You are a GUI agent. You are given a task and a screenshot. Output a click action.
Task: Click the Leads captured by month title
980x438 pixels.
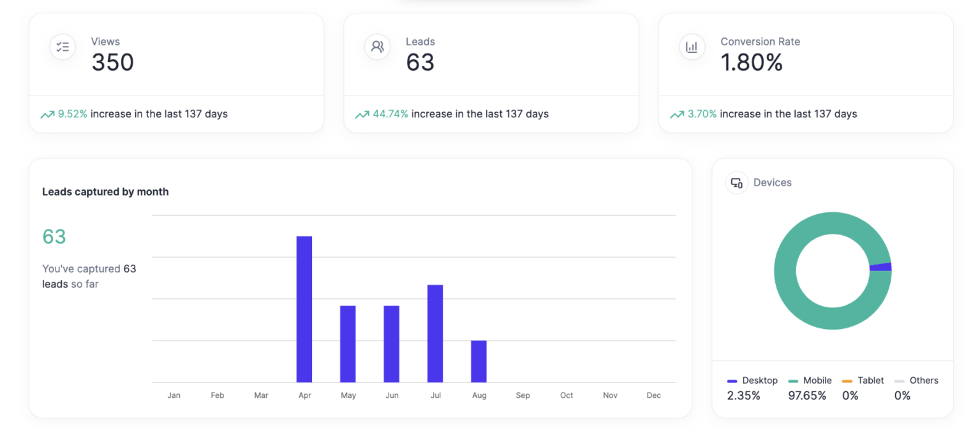point(105,191)
